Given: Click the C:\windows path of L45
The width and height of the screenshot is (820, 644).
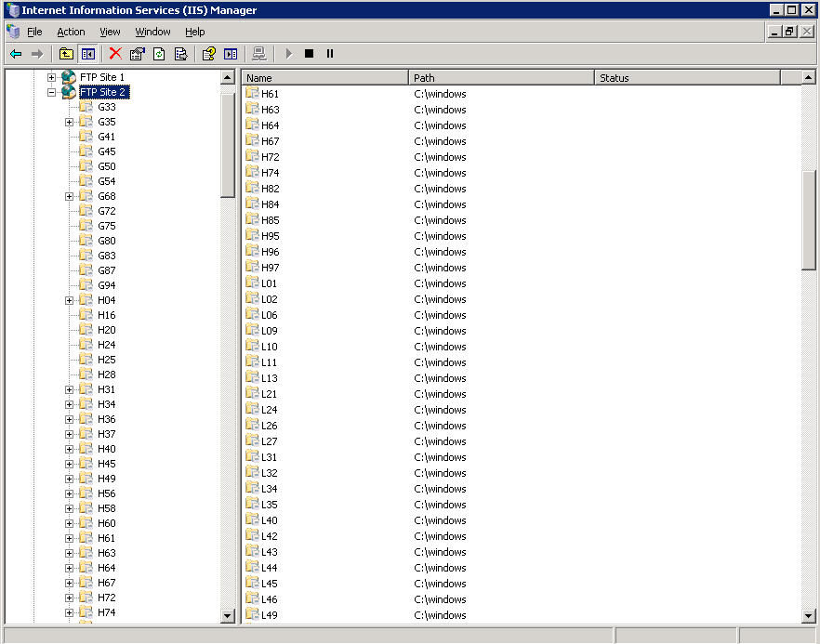Looking at the screenshot, I should (440, 584).
